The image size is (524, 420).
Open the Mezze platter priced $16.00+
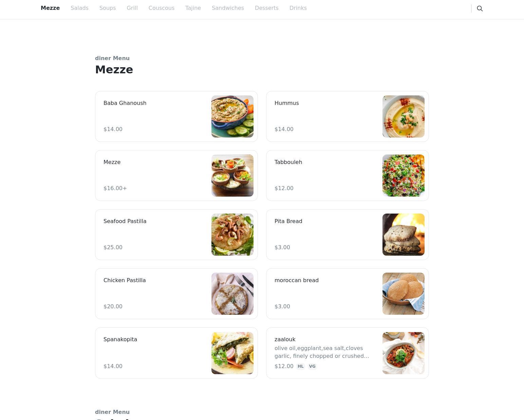(x=176, y=176)
